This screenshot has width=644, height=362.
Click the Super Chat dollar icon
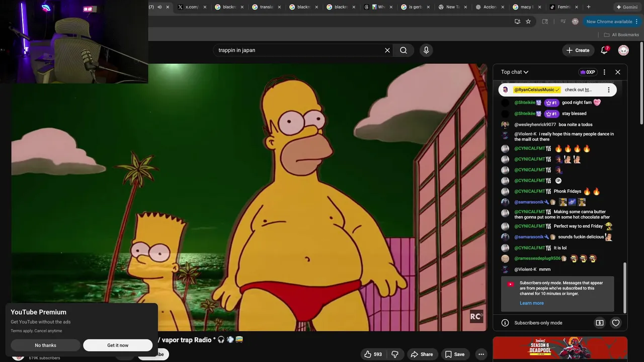[600, 323]
